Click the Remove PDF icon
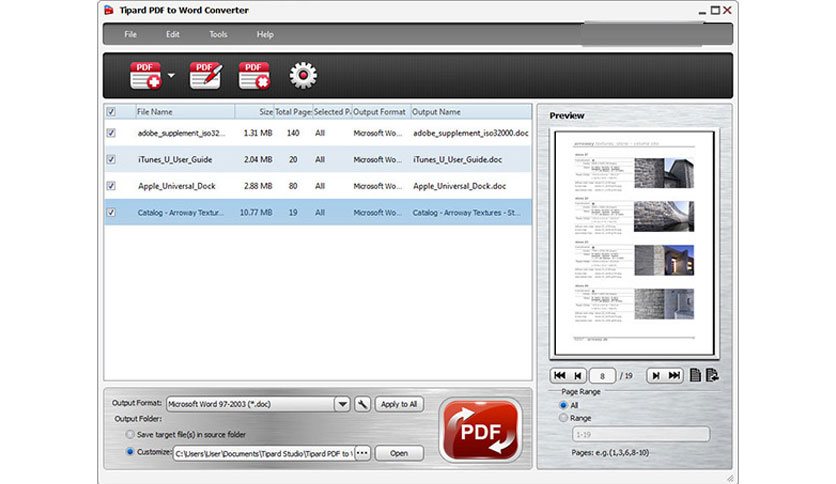 [254, 76]
